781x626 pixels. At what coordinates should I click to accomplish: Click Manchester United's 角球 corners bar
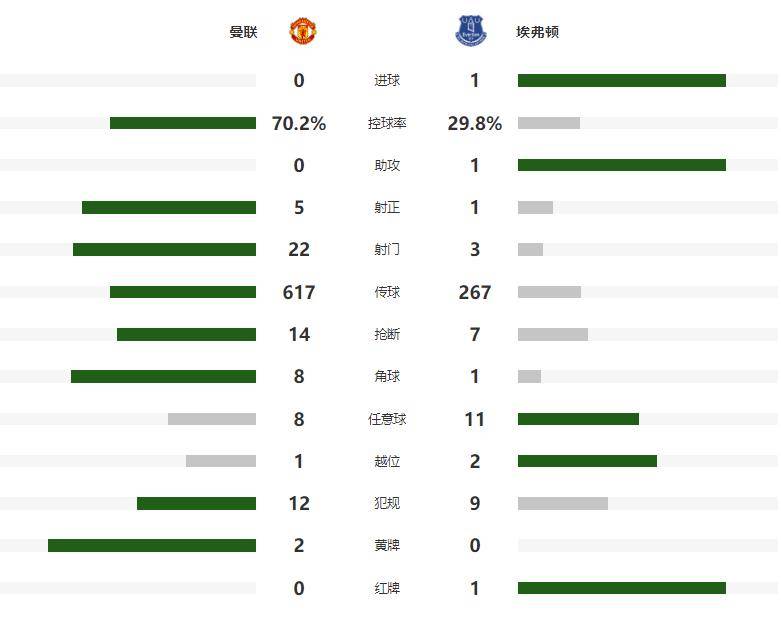163,376
